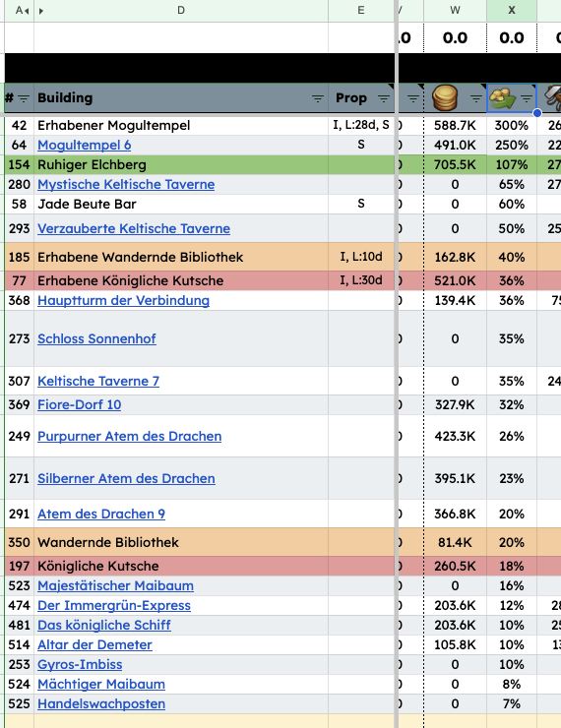Click the gold coins stack icon
This screenshot has width=561, height=728.
(445, 98)
